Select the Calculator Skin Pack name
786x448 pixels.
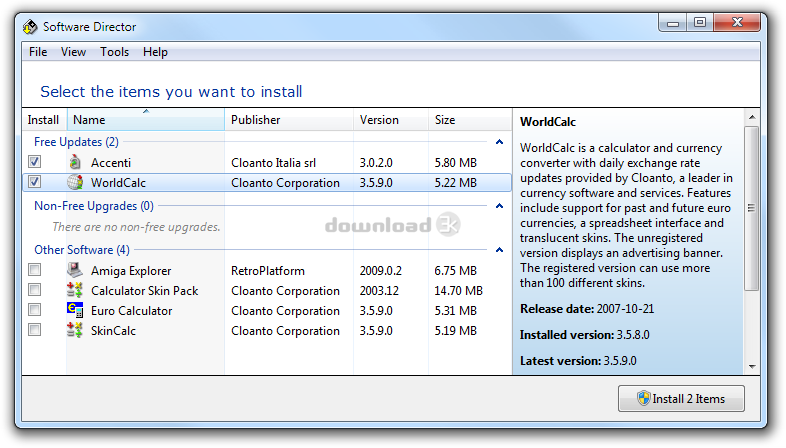pos(144,291)
